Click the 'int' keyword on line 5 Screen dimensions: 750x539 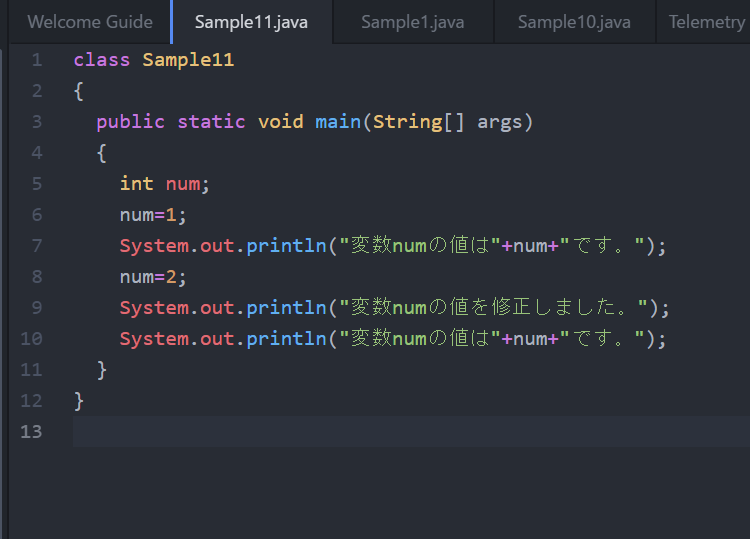(136, 184)
